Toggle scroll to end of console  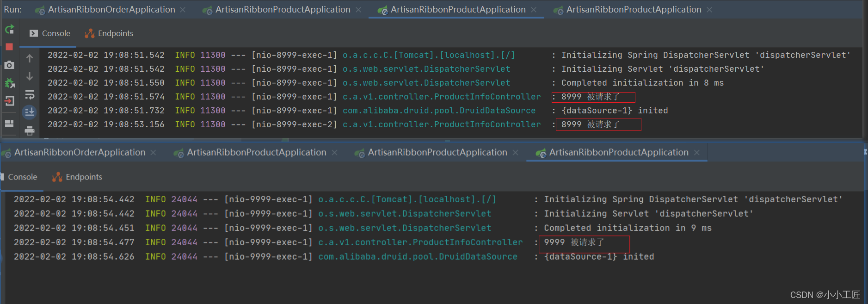(x=30, y=112)
